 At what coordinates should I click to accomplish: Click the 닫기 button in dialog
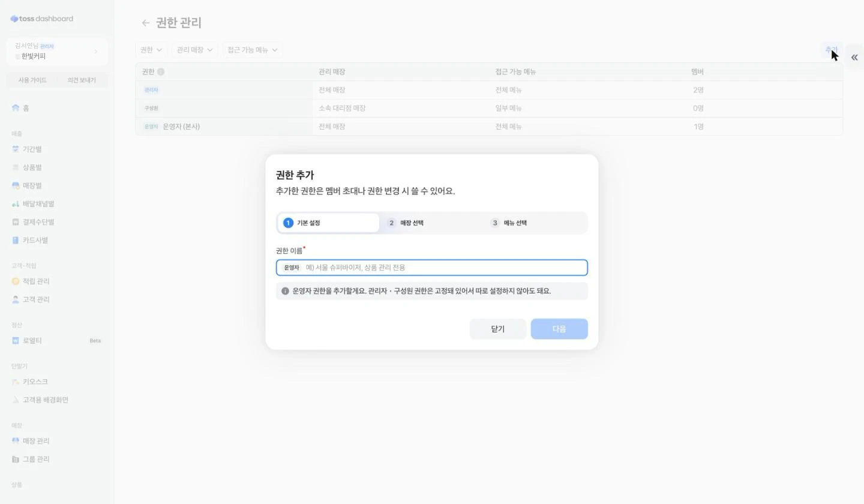pos(498,329)
